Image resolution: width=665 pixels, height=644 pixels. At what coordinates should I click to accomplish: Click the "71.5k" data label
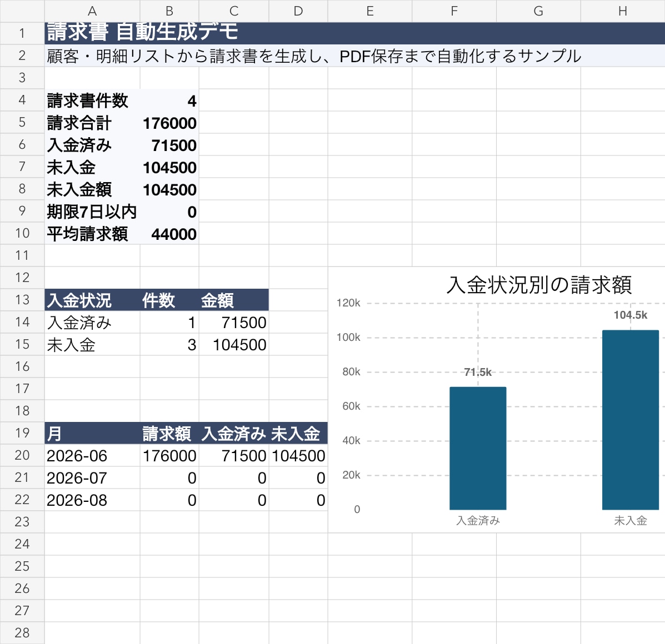pos(478,372)
